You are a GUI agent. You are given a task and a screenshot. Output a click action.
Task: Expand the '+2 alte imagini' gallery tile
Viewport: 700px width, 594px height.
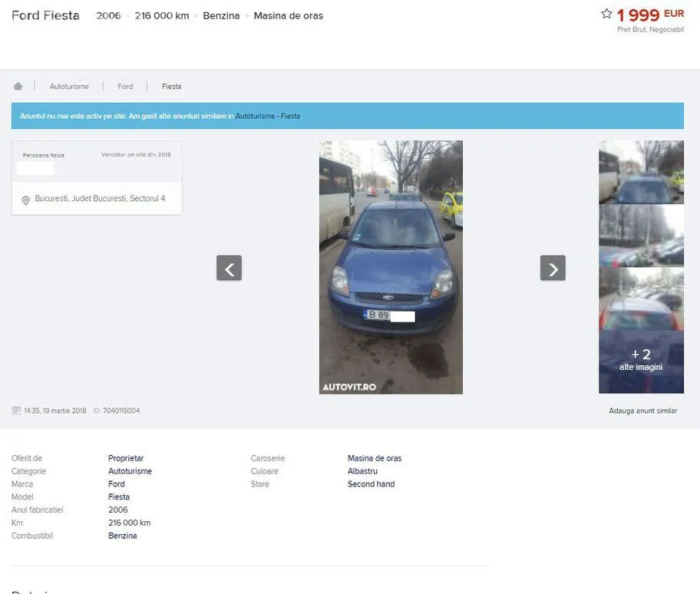point(641,361)
